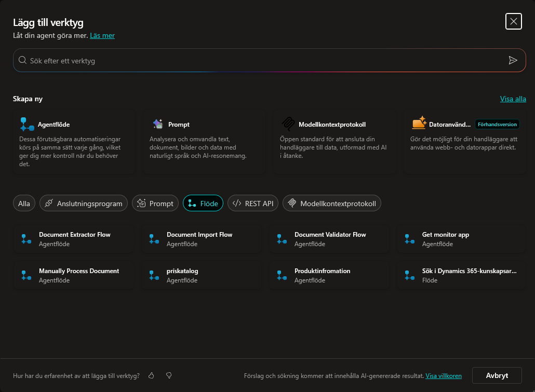Select Document Validator Flow name
535x392 pixels.
point(330,235)
